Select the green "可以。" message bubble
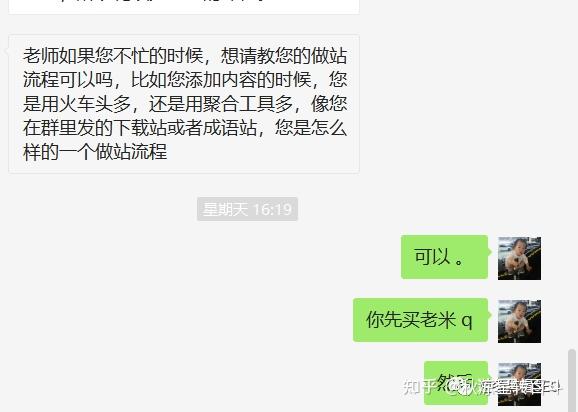The height and width of the screenshot is (412, 578). [445, 257]
